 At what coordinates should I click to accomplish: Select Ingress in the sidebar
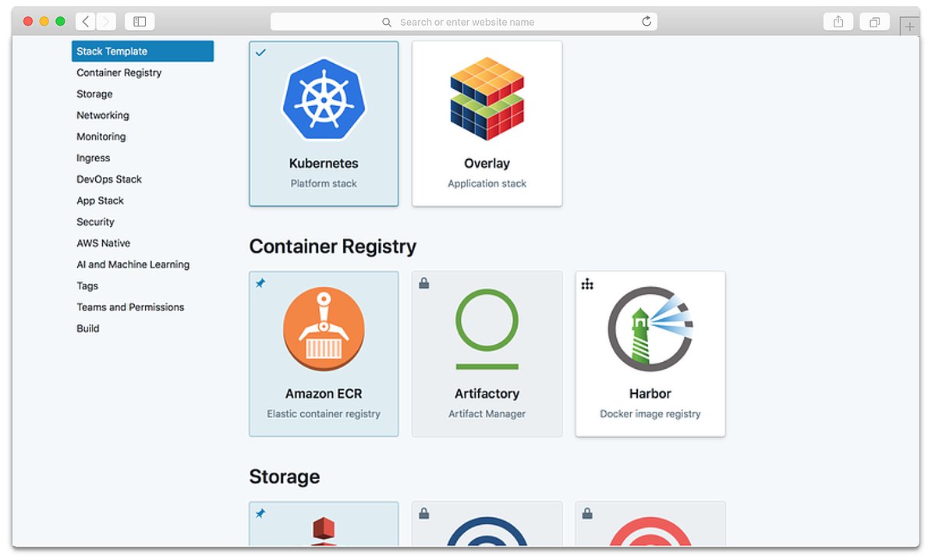coord(93,158)
